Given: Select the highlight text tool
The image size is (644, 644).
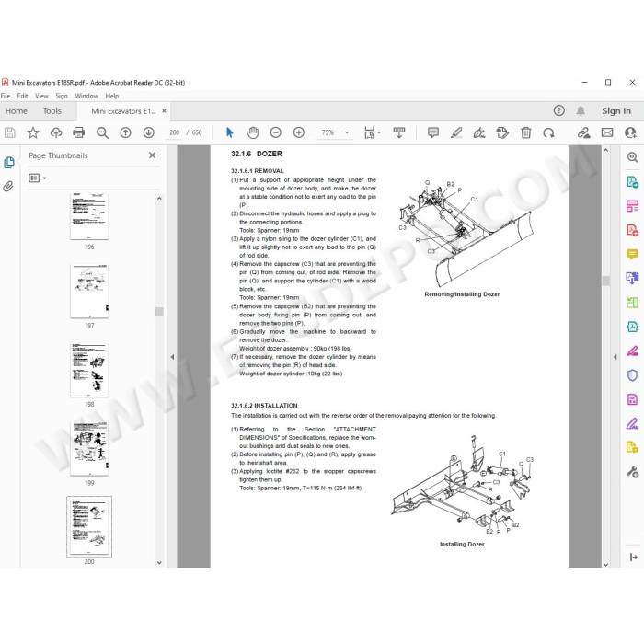Looking at the screenshot, I should point(456,132).
